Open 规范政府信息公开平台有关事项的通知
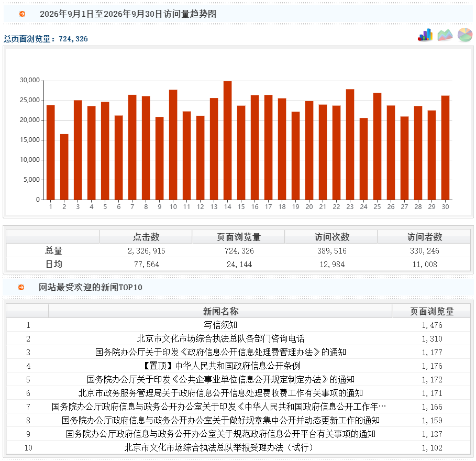Screen dimensions: 476x461 pyautogui.click(x=220, y=434)
